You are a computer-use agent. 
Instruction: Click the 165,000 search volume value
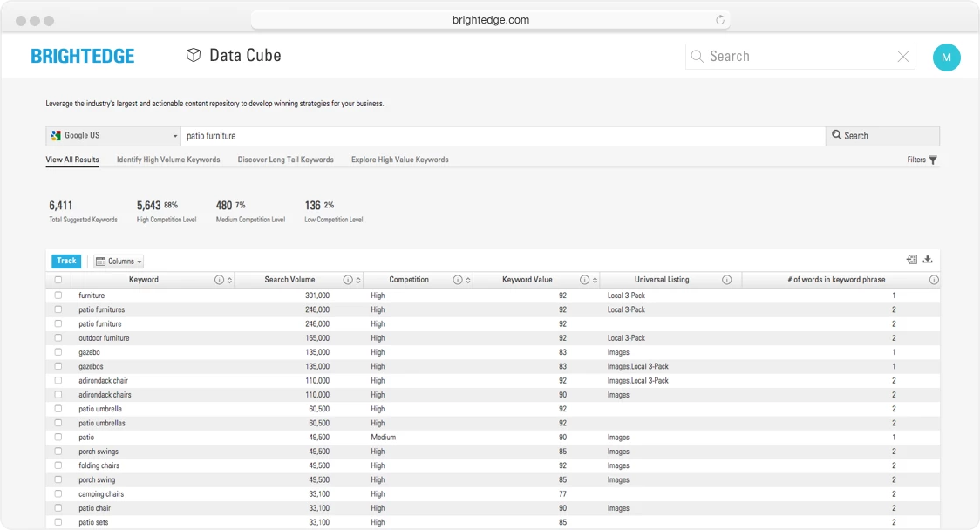pyautogui.click(x=317, y=337)
